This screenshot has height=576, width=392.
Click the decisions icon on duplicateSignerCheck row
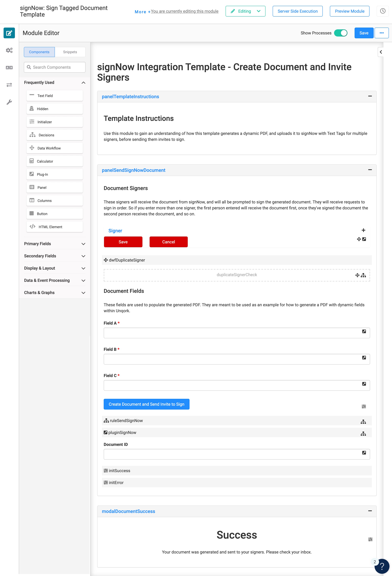click(x=363, y=275)
